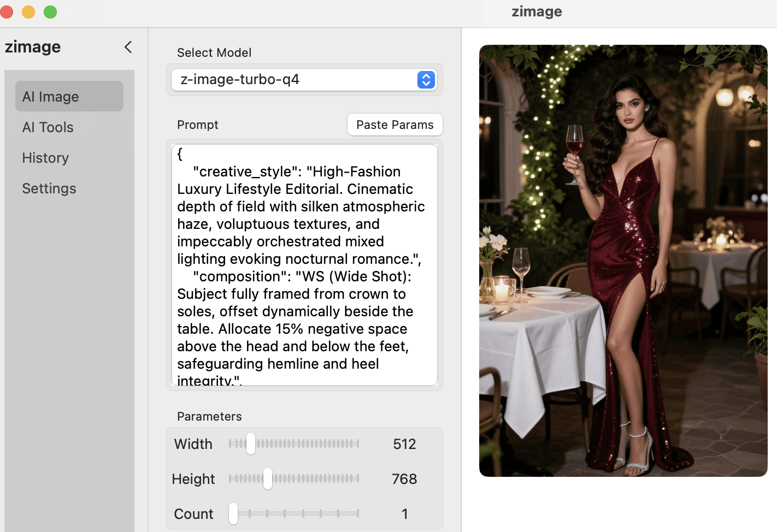Maximize the window with the green button
The height and width of the screenshot is (532, 777).
(50, 12)
